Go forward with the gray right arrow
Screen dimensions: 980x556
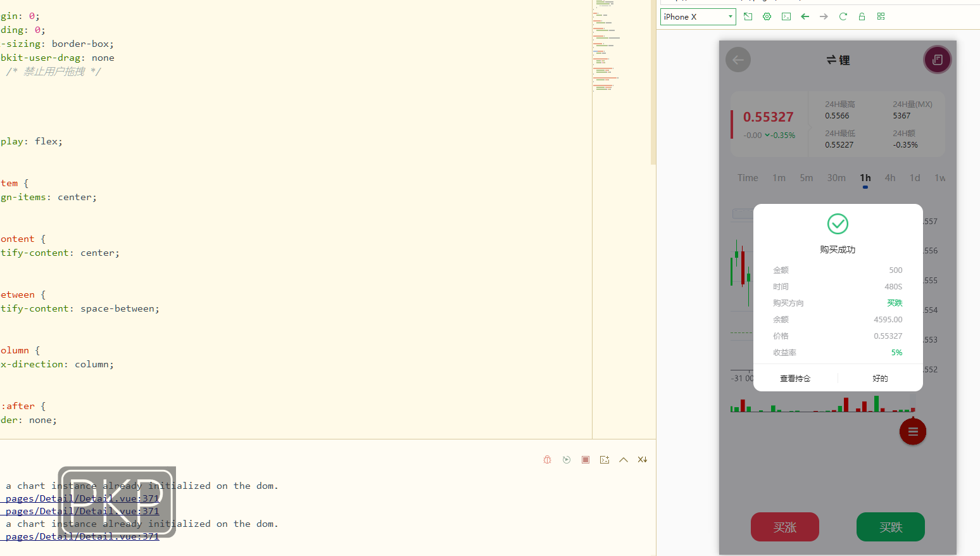click(x=824, y=16)
